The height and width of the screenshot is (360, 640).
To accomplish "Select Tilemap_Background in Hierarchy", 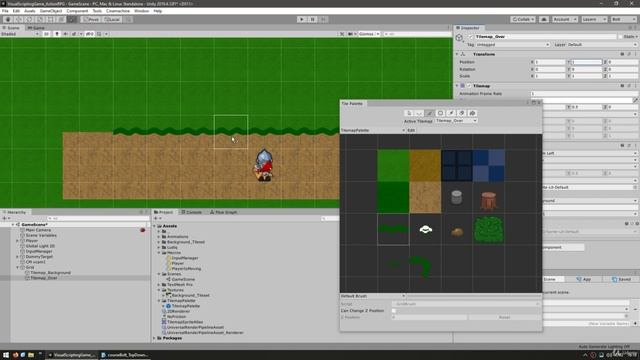I will click(x=50, y=273).
